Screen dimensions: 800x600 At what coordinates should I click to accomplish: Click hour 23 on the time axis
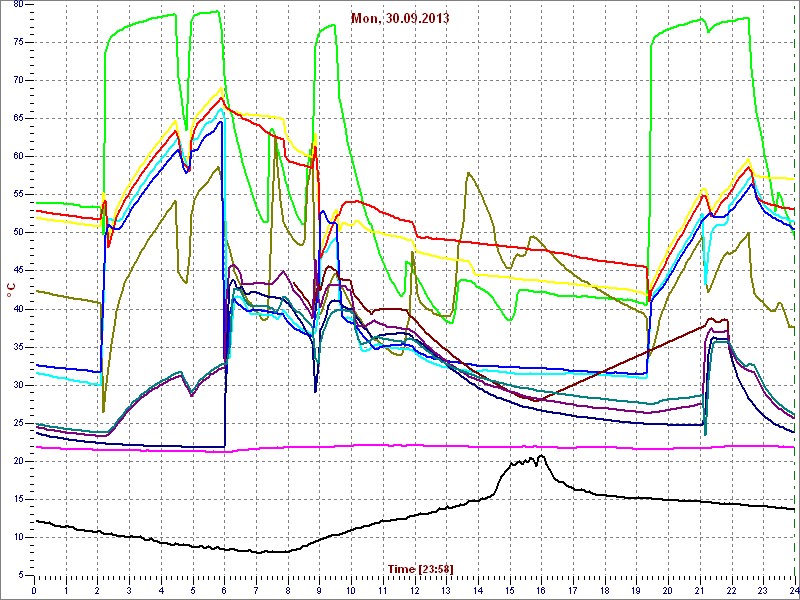point(763,590)
